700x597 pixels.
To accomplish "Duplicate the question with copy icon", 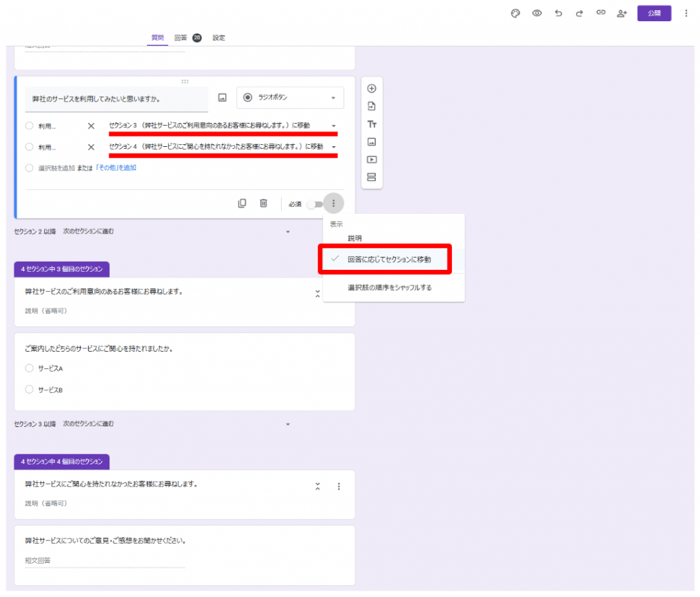I will pos(242,204).
